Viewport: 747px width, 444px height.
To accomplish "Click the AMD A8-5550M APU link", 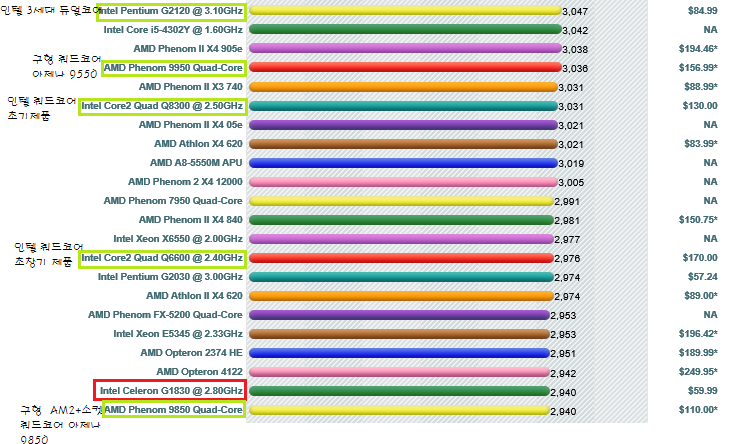I will coord(196,163).
